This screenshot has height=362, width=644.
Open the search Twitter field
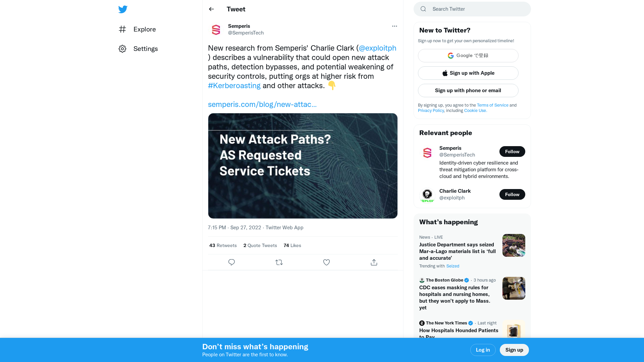point(472,9)
